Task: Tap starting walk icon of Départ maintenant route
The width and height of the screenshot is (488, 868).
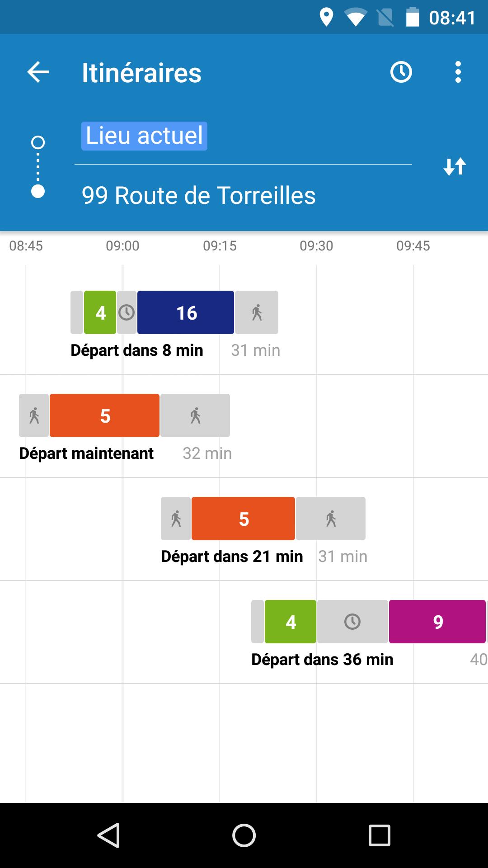Action: pos(34,415)
